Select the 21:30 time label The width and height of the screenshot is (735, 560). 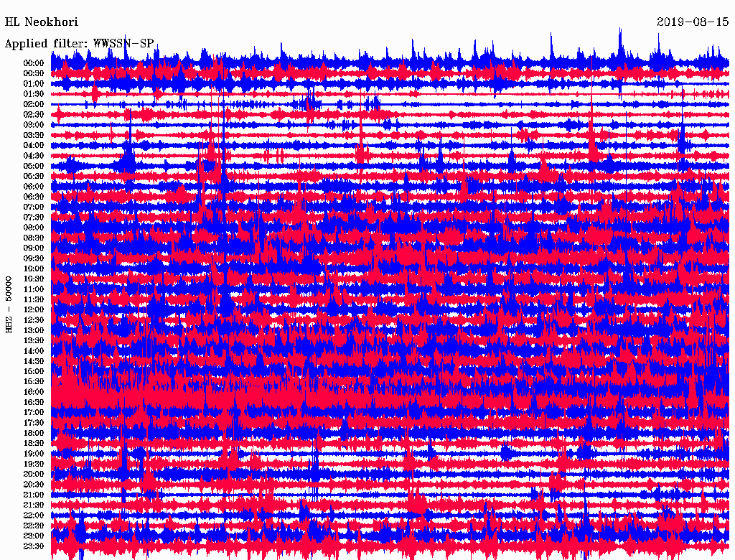pyautogui.click(x=34, y=505)
